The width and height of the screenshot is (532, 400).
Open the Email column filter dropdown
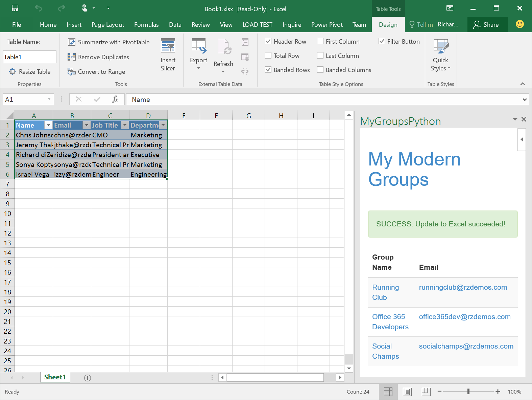click(x=87, y=125)
